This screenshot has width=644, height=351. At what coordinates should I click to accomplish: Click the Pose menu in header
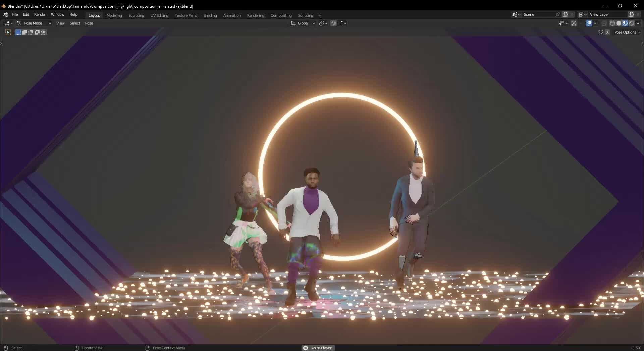tap(89, 23)
